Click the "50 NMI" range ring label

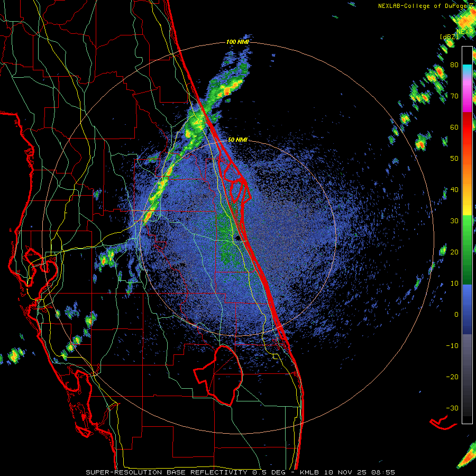237,140
